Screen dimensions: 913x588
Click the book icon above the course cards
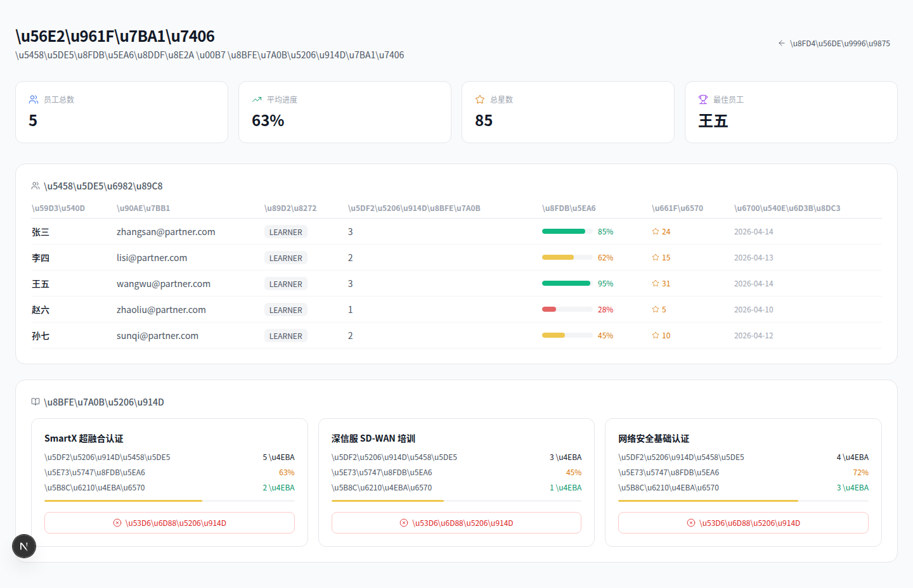click(x=36, y=402)
